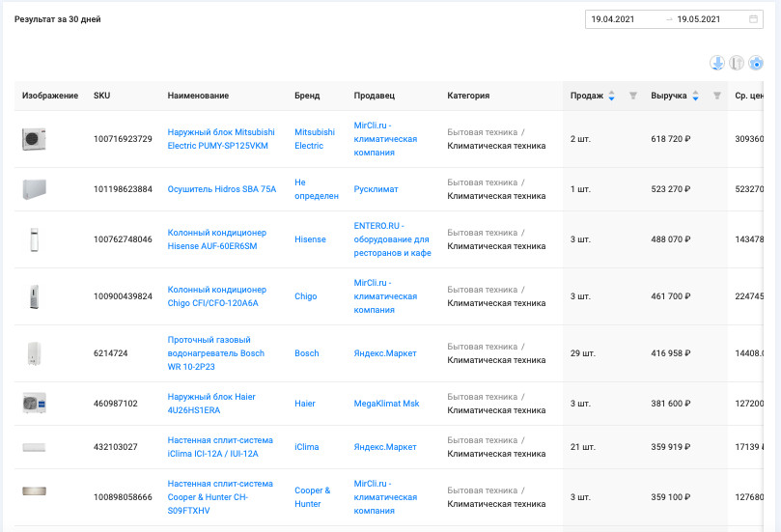Open Haier brand link

click(x=304, y=404)
